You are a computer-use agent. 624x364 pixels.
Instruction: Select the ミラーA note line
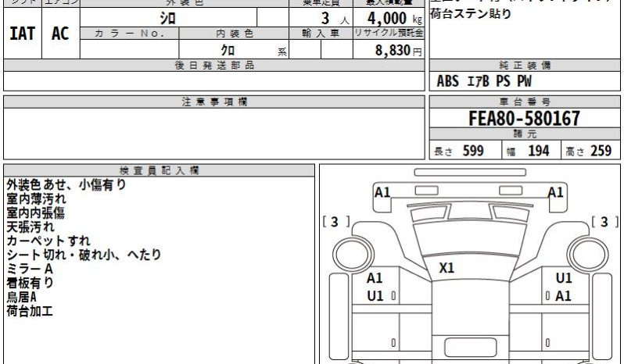tap(30, 269)
